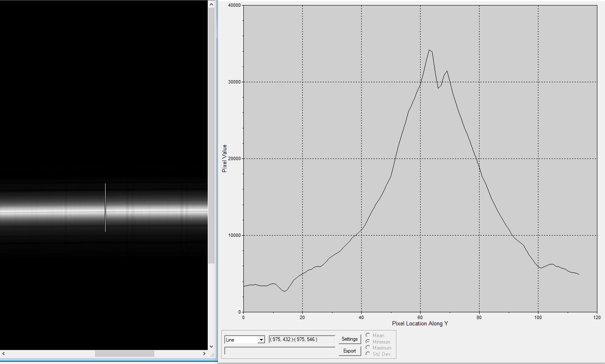The image size is (605, 364).
Task: Click the image vertical scrollbar down arrow
Action: tap(212, 347)
